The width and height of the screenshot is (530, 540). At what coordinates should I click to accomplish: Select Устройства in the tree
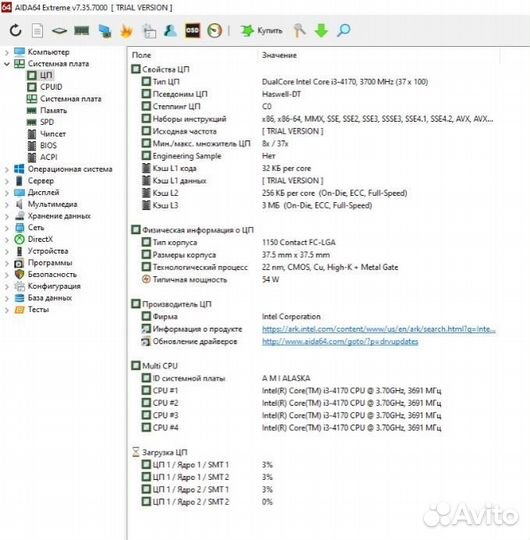coord(48,251)
